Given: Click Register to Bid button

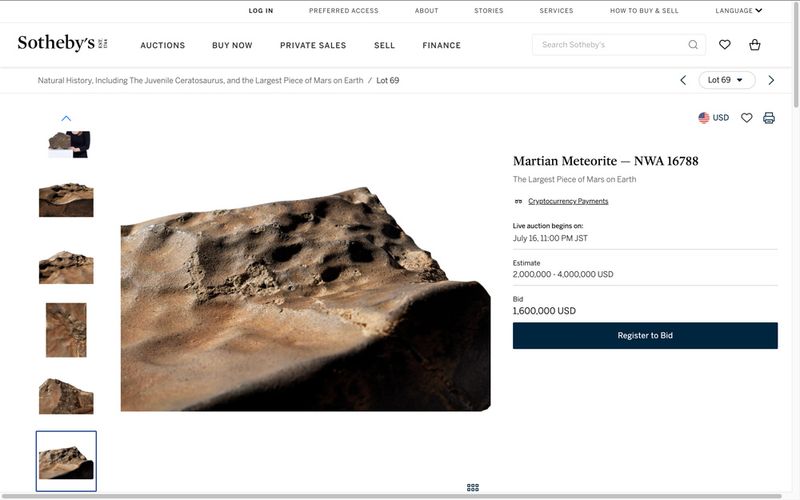Looking at the screenshot, I should pos(645,336).
